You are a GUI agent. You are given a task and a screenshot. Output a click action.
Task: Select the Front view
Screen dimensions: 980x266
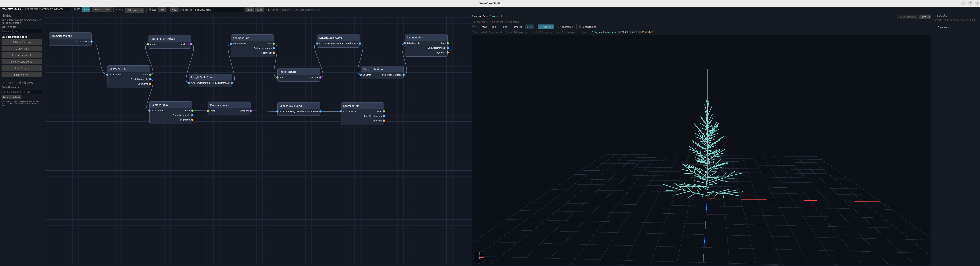[483, 27]
